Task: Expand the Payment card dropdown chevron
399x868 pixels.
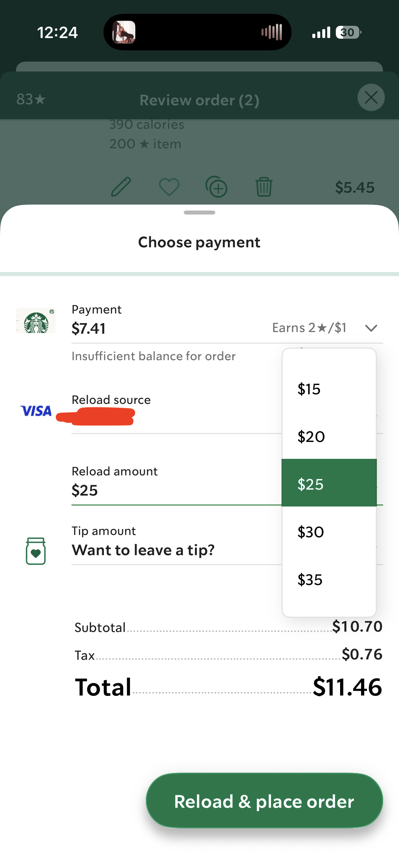Action: pos(371,328)
